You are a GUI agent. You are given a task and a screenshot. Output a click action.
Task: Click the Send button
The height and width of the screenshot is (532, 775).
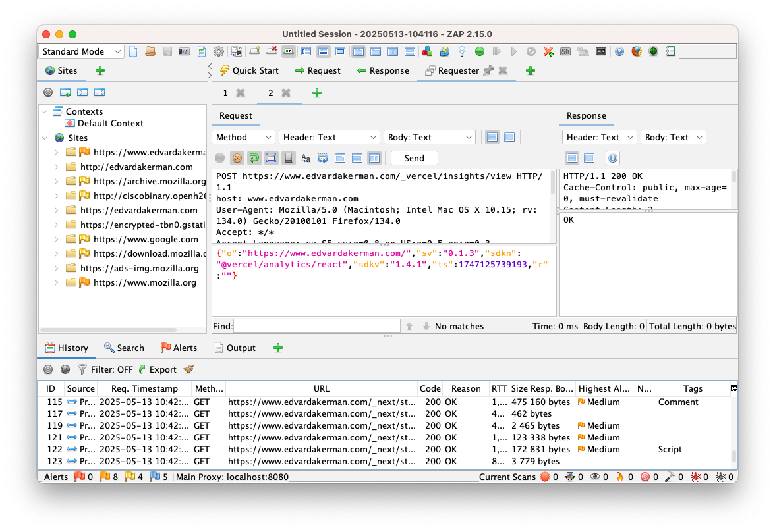click(x=414, y=158)
